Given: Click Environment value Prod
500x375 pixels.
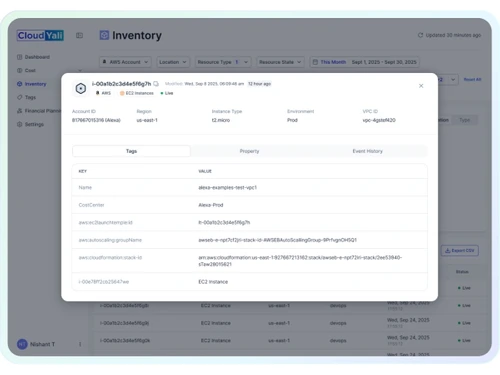Looking at the screenshot, I should point(292,120).
